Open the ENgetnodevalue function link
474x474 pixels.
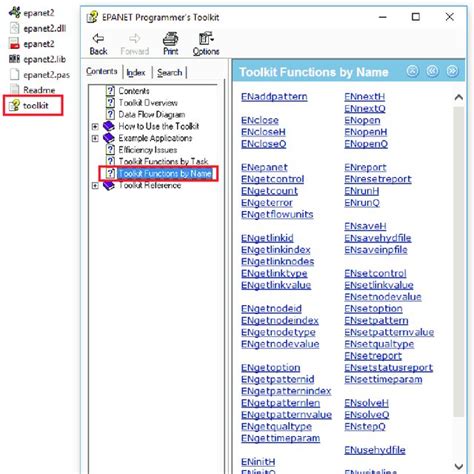click(280, 344)
